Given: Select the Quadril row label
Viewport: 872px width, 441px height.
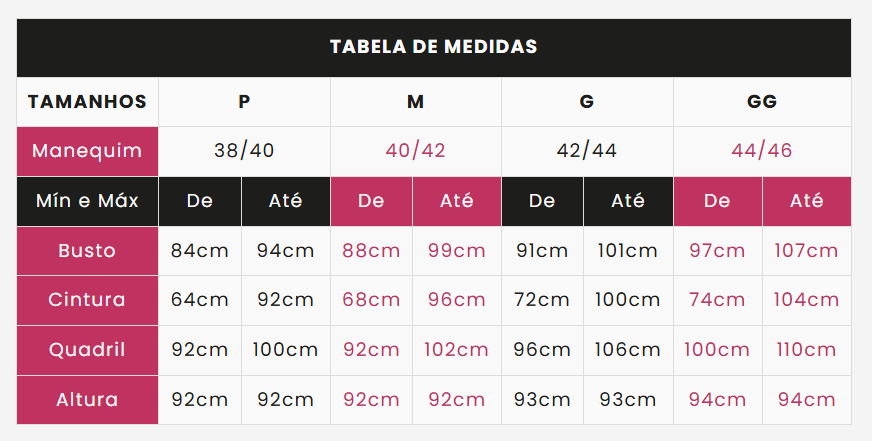Looking at the screenshot, I should (88, 350).
